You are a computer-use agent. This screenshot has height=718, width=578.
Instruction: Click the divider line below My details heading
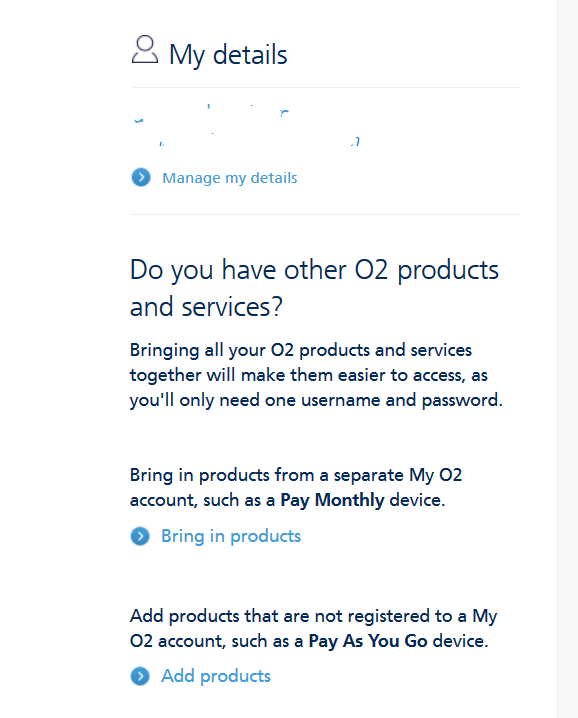click(x=326, y=87)
